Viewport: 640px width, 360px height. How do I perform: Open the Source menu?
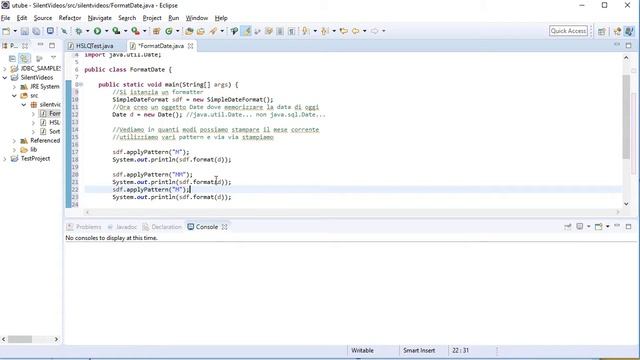point(43,18)
